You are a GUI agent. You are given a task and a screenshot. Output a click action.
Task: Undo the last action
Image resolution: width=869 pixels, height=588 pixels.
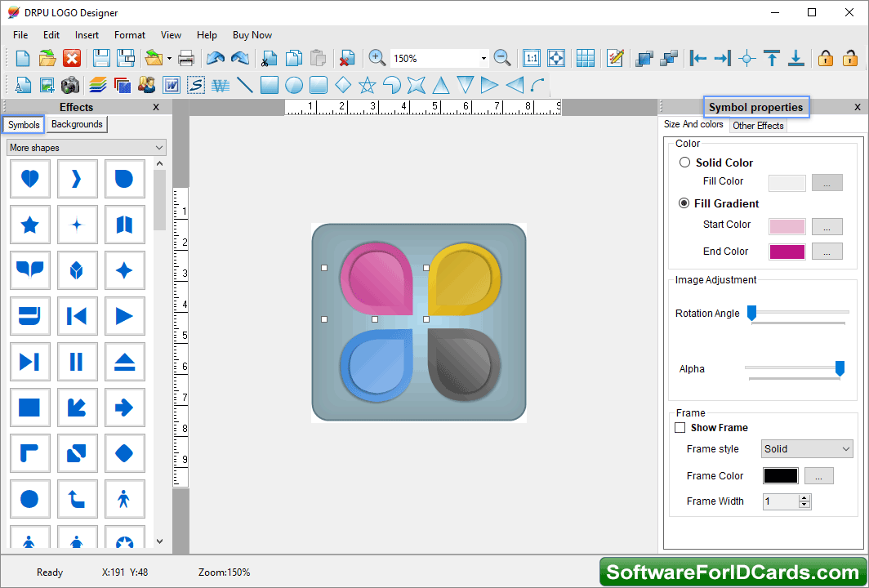[x=215, y=58]
